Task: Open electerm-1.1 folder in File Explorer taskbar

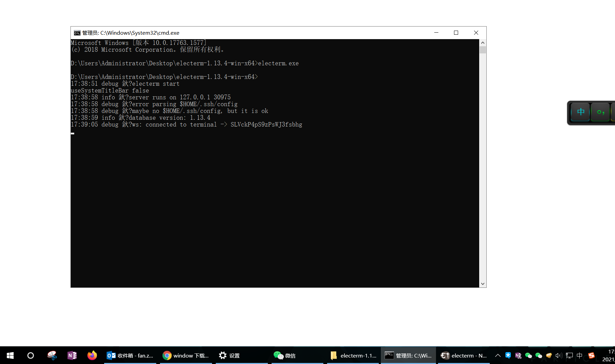Action: point(353,355)
